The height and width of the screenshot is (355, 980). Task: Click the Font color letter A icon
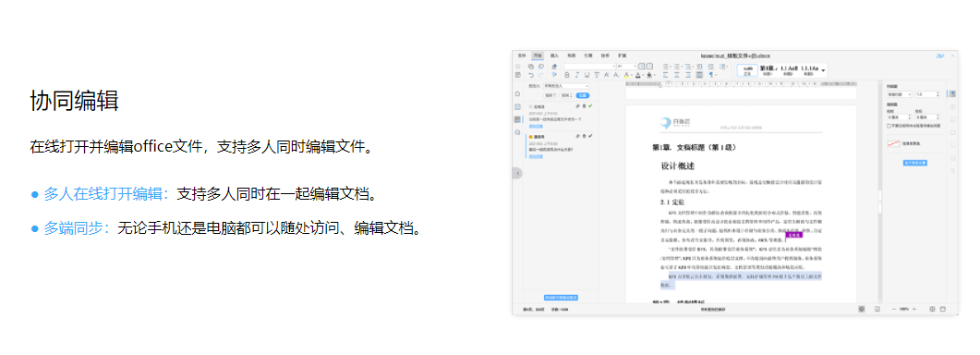pyautogui.click(x=638, y=75)
